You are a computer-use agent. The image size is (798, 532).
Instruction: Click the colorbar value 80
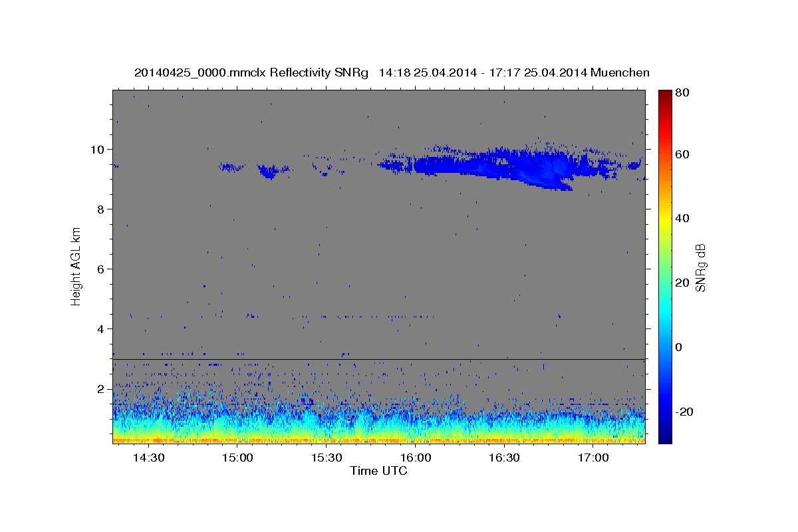(x=683, y=93)
